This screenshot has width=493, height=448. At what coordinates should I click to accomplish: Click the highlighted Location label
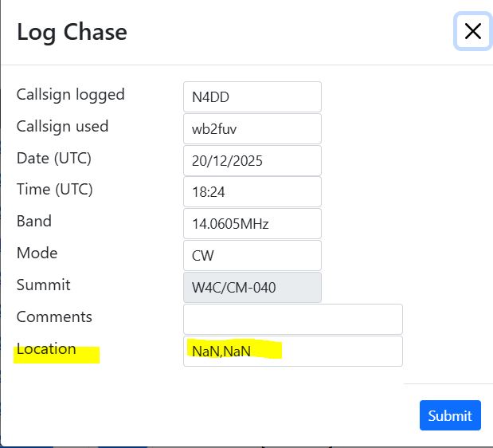(x=46, y=349)
